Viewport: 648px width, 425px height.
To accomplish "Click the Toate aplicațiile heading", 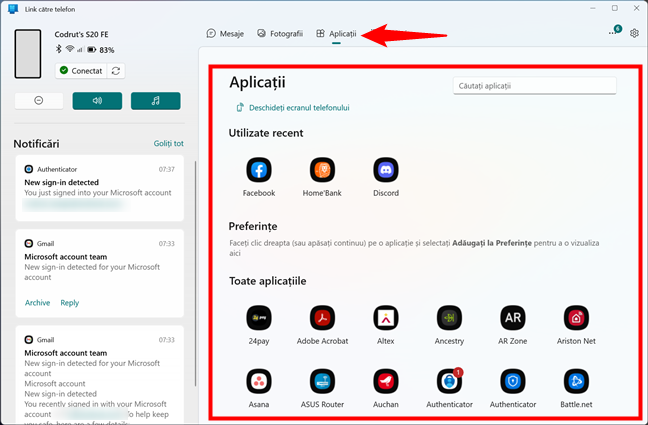I will coord(268,281).
